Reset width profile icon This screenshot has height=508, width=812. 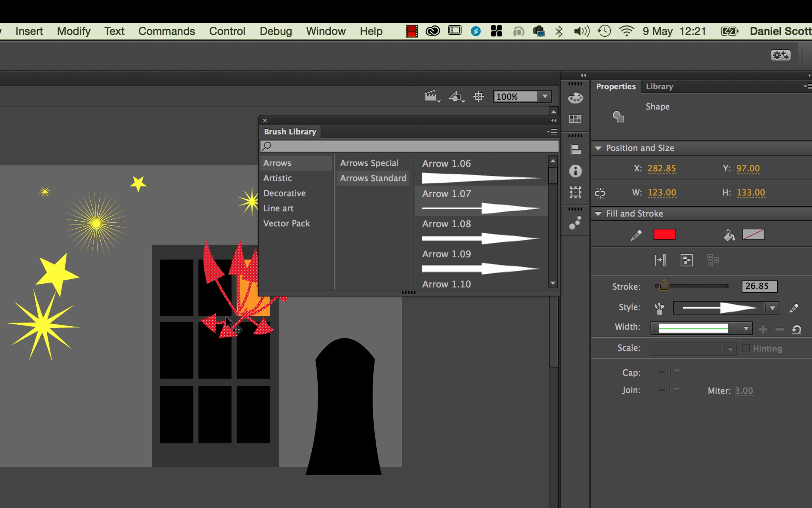(796, 329)
